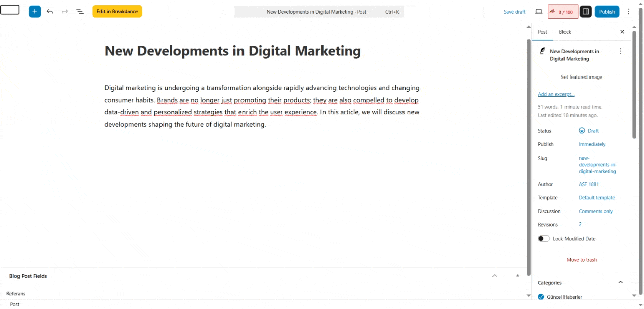The image size is (644, 309).
Task: Switch to the Block tab
Action: pos(565,32)
